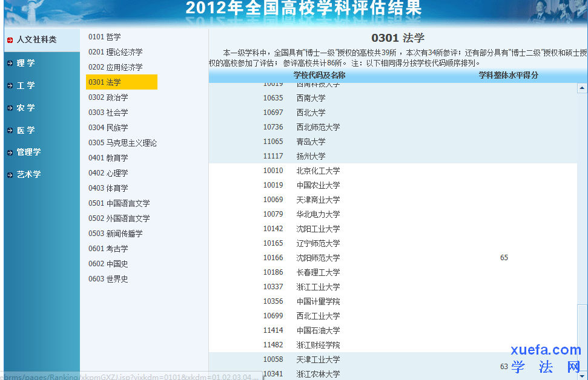Click the 西北师范大学 row
This screenshot has height=380, width=588.
392,127
